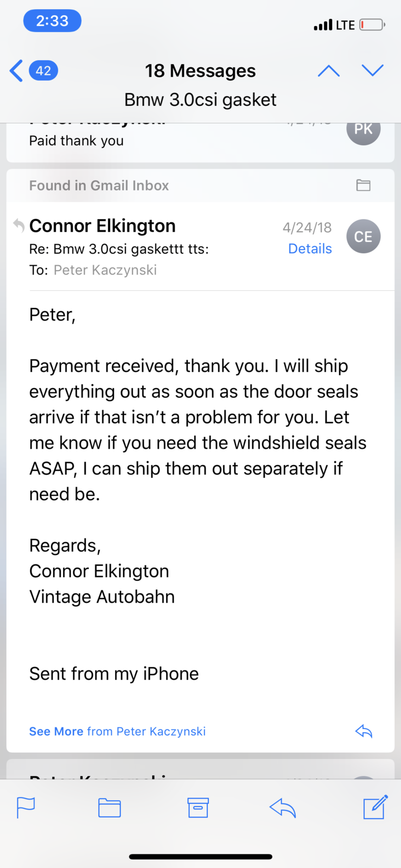
Task: Tap the 42 unread count badge
Action: (43, 71)
